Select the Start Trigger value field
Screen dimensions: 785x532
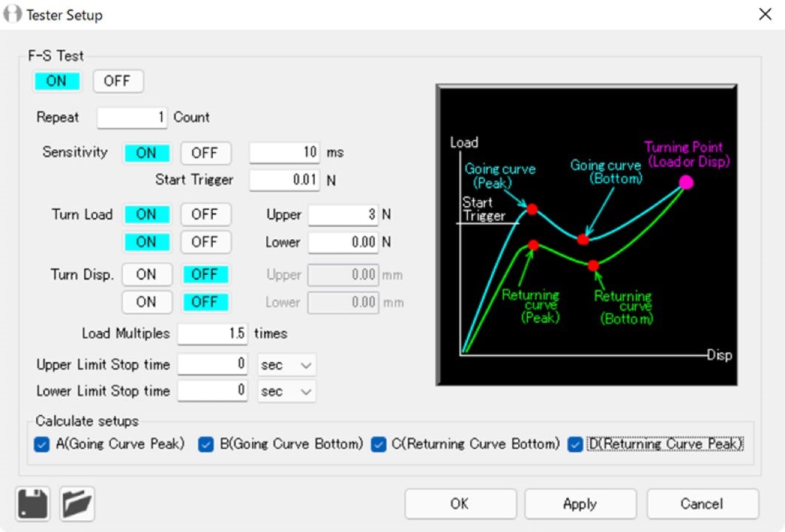(285, 180)
